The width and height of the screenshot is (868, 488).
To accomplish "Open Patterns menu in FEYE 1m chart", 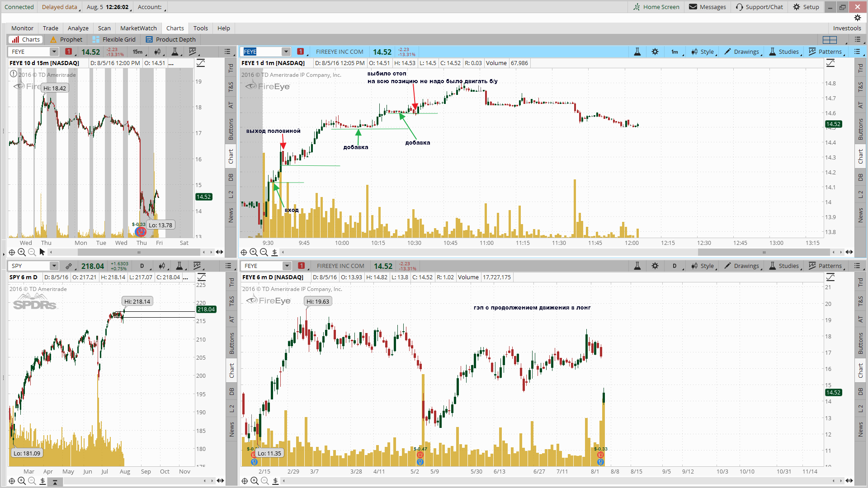I will (x=826, y=52).
